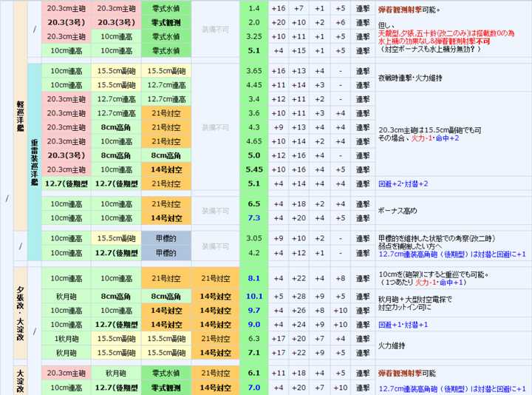
Task: Select the 重雷装巡洋艦 vertical header
Action: (34, 162)
